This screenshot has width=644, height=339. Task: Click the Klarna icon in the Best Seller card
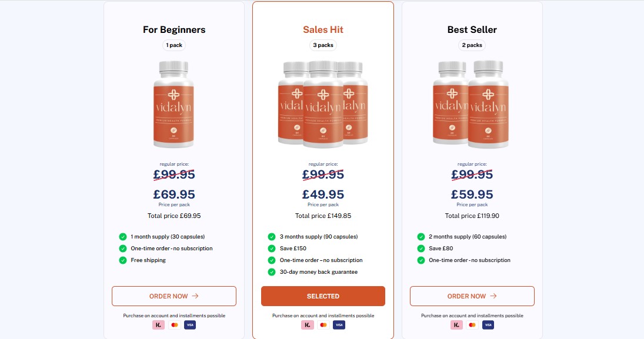click(x=456, y=324)
